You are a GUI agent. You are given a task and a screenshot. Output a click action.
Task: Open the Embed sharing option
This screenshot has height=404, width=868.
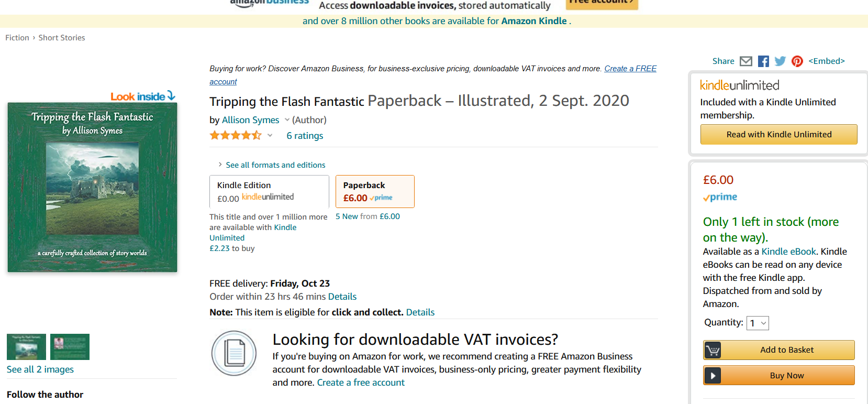click(x=826, y=61)
